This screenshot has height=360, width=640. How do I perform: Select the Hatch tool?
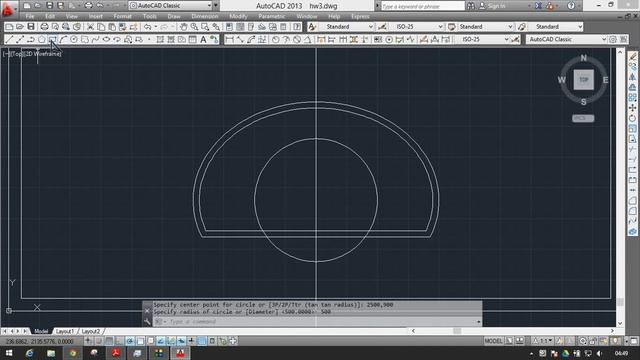click(160, 39)
